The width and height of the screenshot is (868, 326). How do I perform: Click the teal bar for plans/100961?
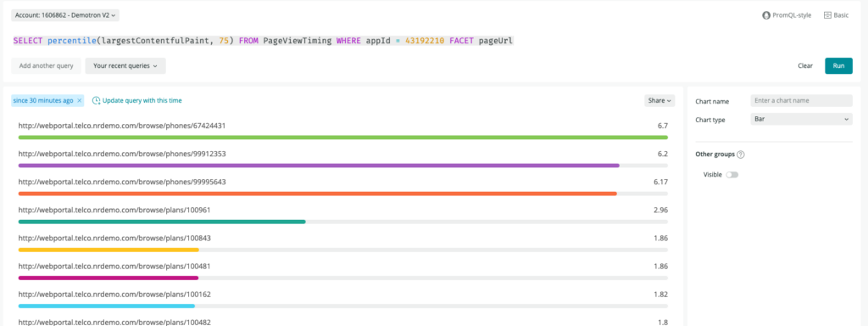tap(162, 222)
